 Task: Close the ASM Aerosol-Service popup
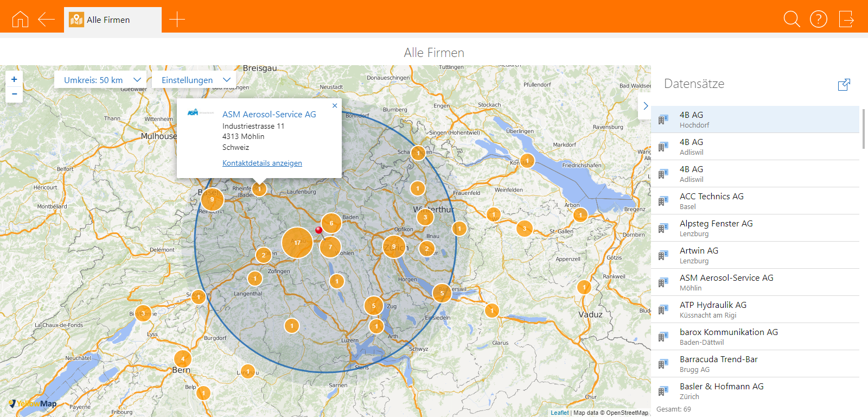point(335,105)
